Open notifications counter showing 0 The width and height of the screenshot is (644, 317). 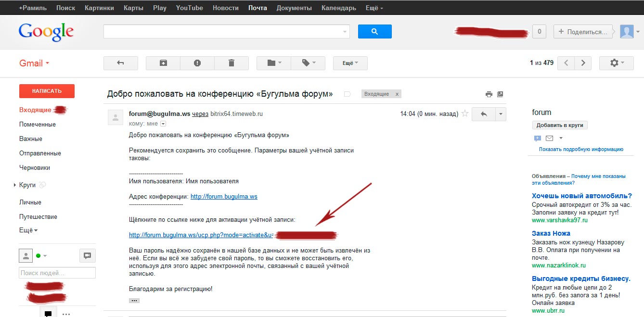coord(539,32)
